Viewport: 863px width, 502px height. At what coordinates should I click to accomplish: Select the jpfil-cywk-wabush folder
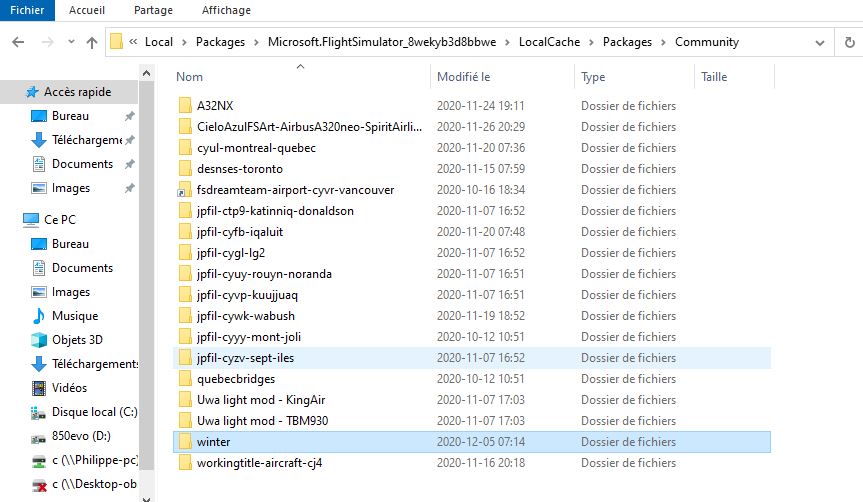245,316
